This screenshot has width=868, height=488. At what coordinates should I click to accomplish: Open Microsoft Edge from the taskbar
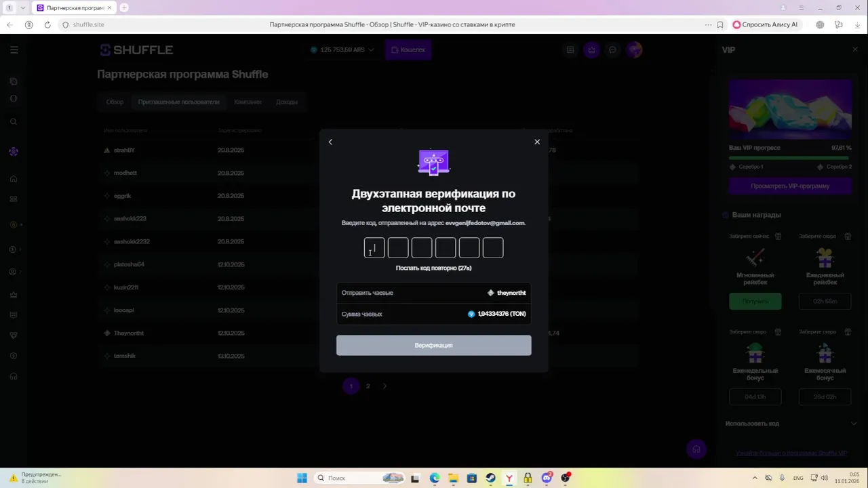coord(434,478)
